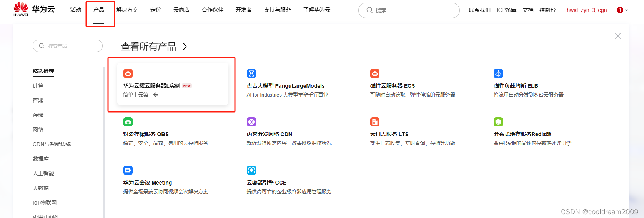Click the ICP备案 link
Image resolution: width=644 pixels, height=218 pixels.
tap(507, 10)
